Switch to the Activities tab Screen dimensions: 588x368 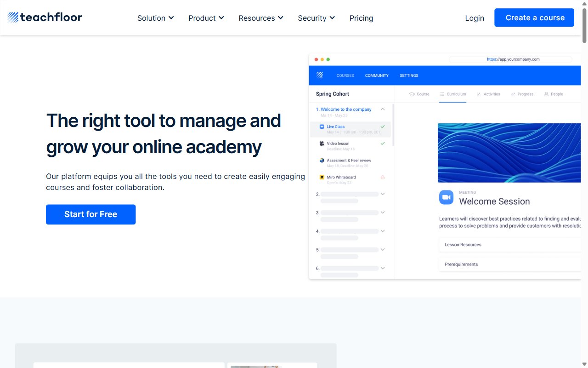pos(488,94)
